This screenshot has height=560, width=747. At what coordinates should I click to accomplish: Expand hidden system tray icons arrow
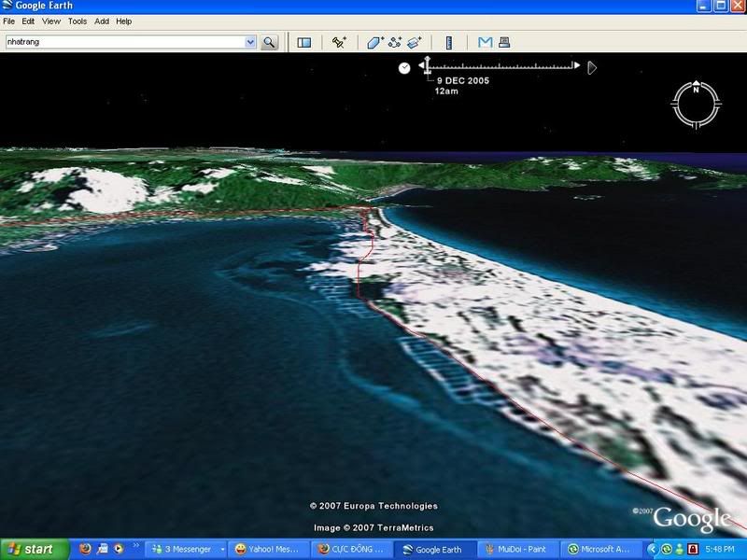653,550
